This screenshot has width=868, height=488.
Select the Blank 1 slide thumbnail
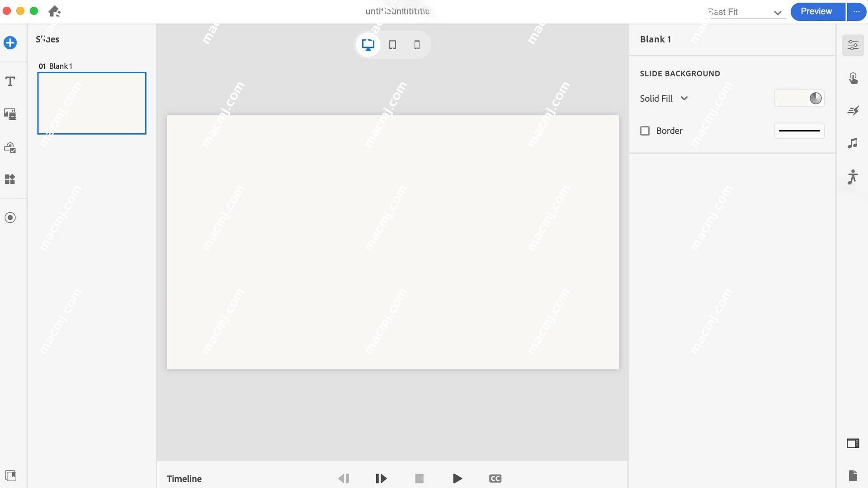click(x=92, y=103)
